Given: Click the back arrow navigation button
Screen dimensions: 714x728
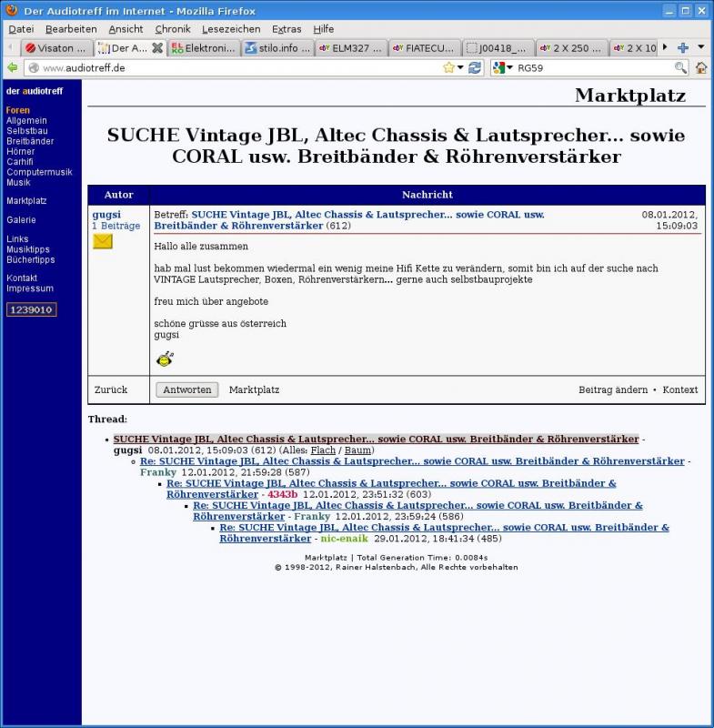Looking at the screenshot, I should coord(12,67).
